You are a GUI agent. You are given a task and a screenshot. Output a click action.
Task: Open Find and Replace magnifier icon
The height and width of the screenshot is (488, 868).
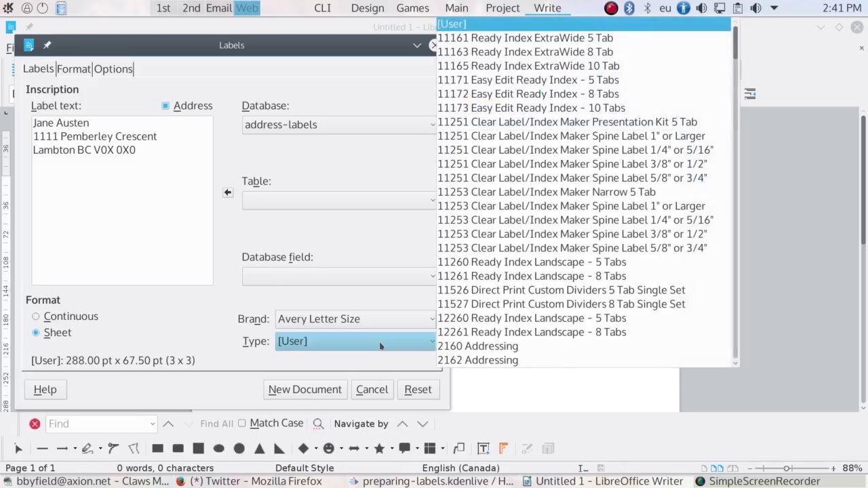(x=318, y=424)
